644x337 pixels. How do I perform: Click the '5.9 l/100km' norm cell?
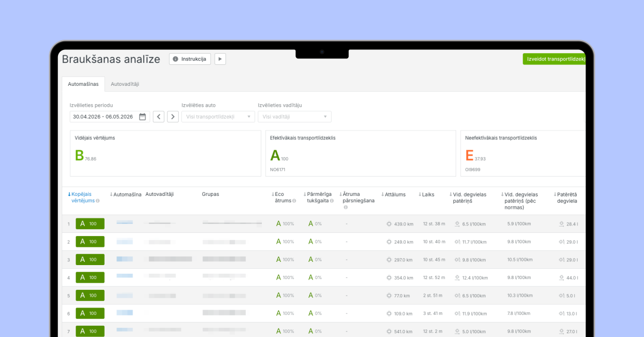pyautogui.click(x=519, y=224)
